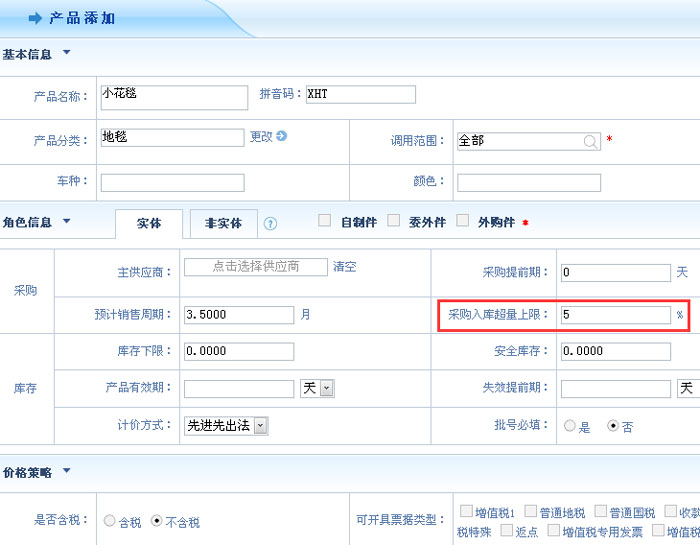Check the 自制件 checkbox

[324, 221]
